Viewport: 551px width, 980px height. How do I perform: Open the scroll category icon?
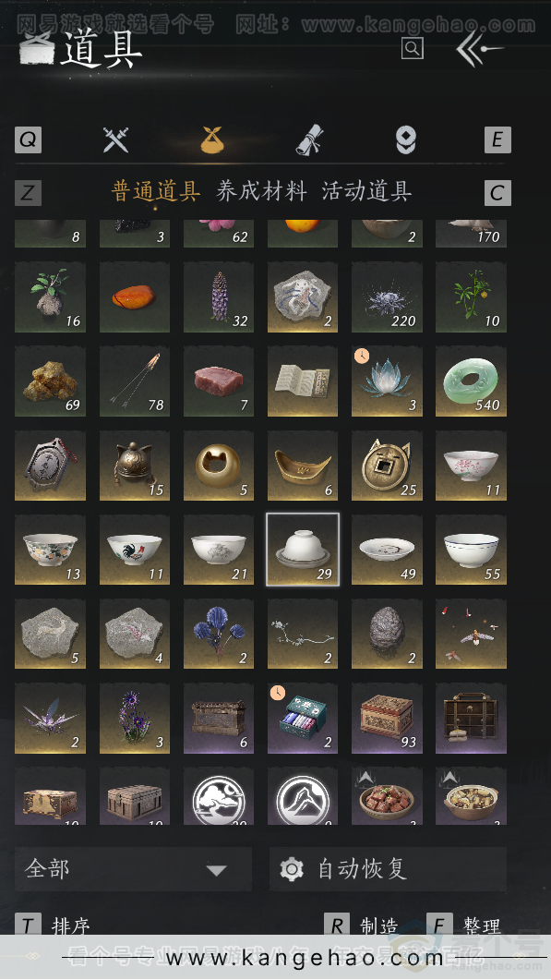[309, 139]
